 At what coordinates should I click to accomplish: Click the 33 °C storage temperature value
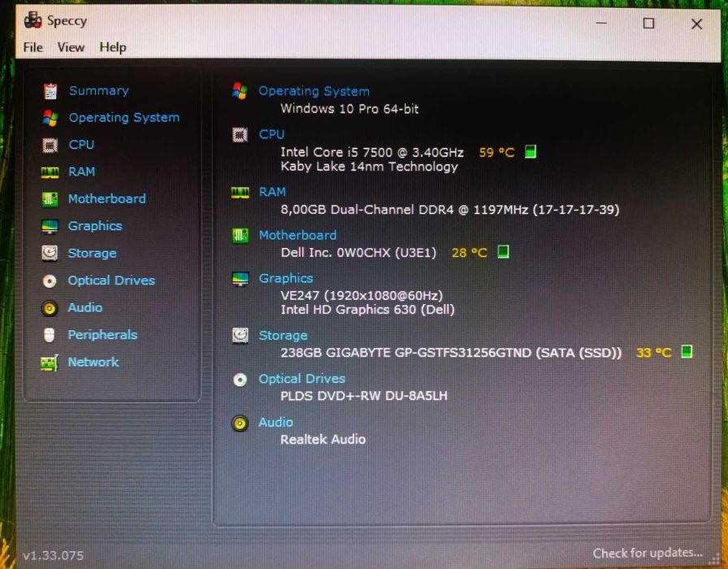654,353
